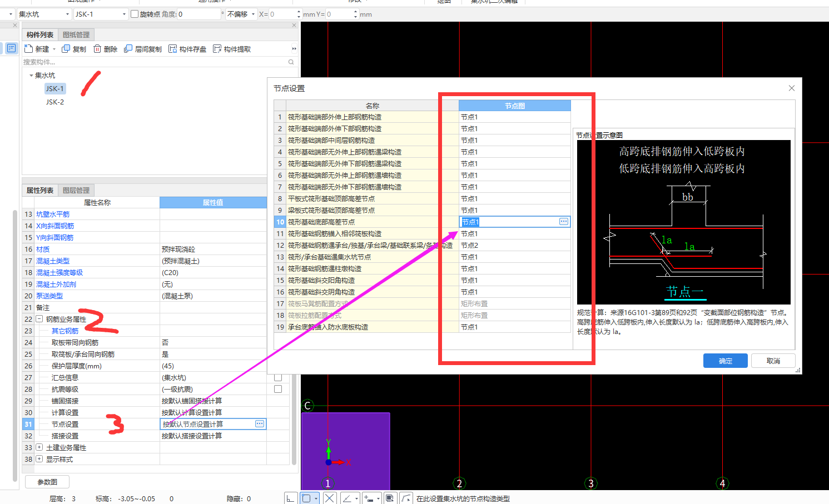This screenshot has width=829, height=504.
Task: Click the layered window icon in status bar
Action: coord(390,498)
